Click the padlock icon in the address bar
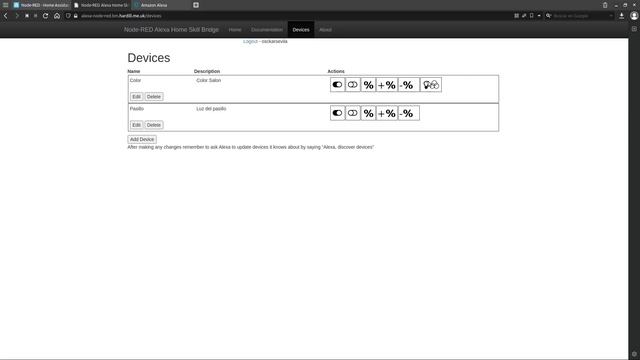Viewport: 640px width, 360px height. coord(76,16)
